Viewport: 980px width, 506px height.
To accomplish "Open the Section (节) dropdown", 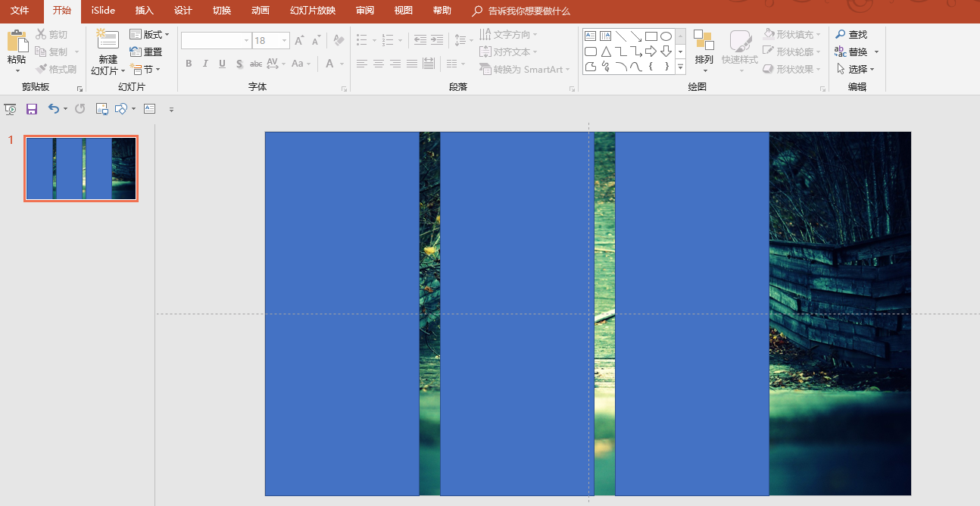I will [145, 69].
